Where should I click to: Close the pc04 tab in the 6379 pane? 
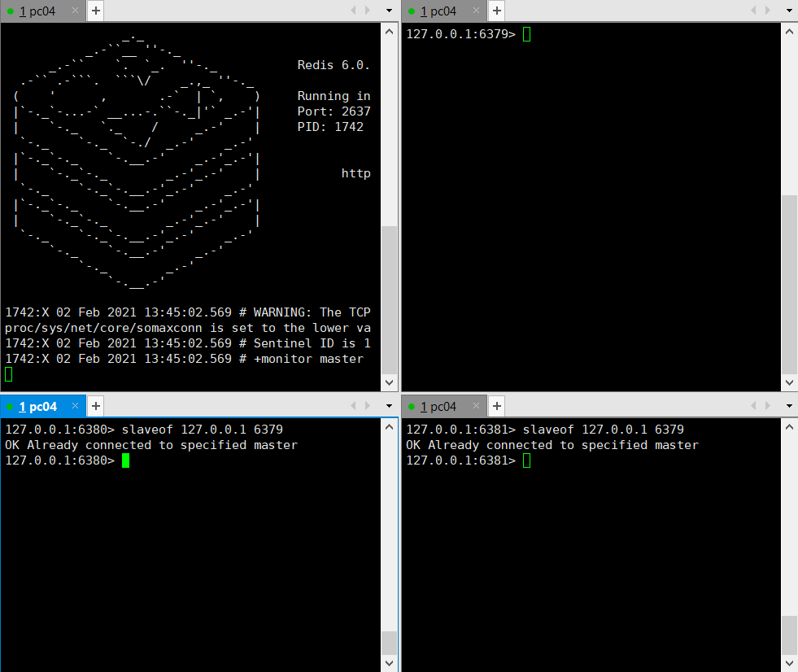click(x=477, y=11)
